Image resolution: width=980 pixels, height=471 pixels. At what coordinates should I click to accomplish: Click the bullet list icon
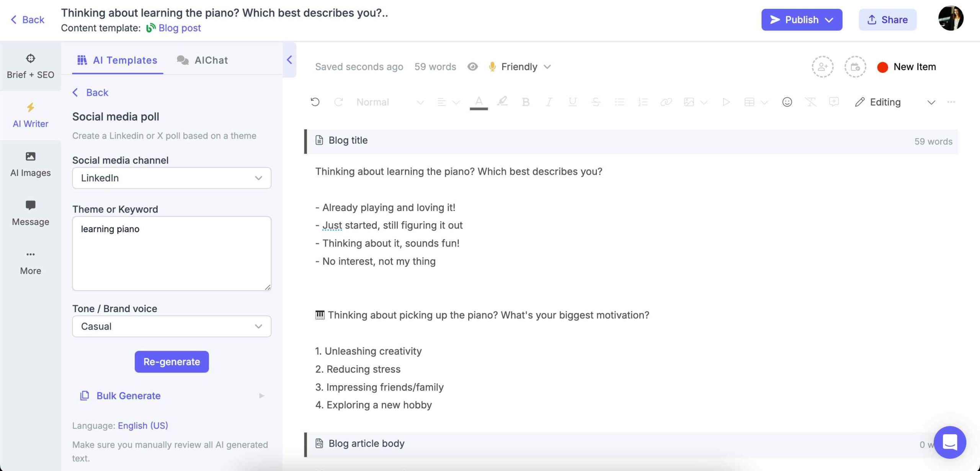619,101
